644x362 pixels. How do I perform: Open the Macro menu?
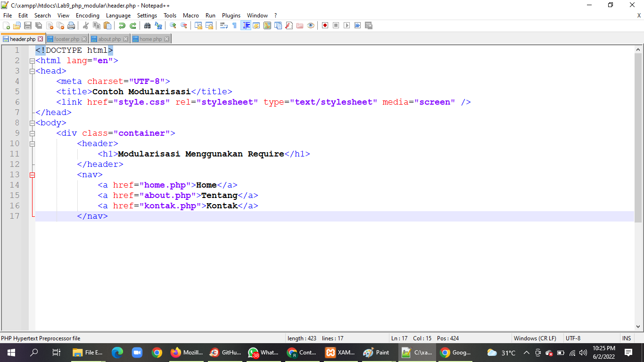coord(191,16)
